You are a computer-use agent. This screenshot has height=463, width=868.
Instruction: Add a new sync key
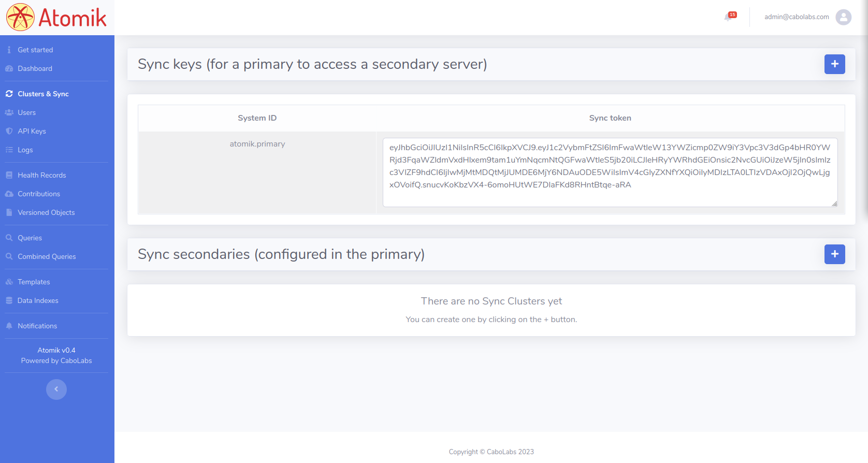pyautogui.click(x=834, y=64)
